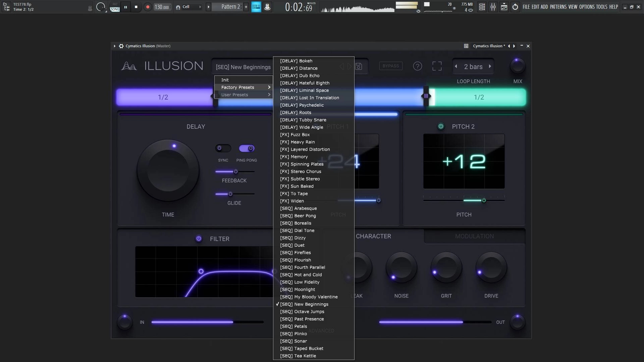
Task: Click the DELAY TIME knob
Action: pyautogui.click(x=168, y=170)
